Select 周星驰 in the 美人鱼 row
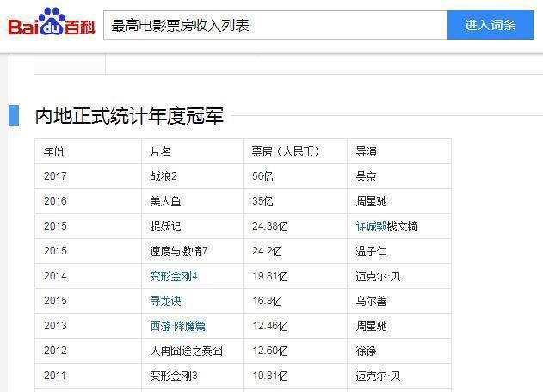 (x=399, y=201)
